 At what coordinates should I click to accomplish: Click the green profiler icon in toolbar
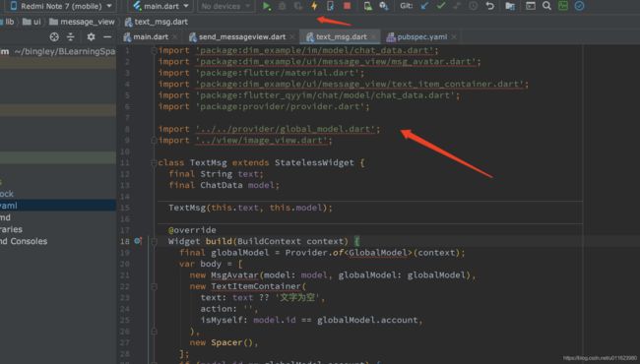coord(563,6)
